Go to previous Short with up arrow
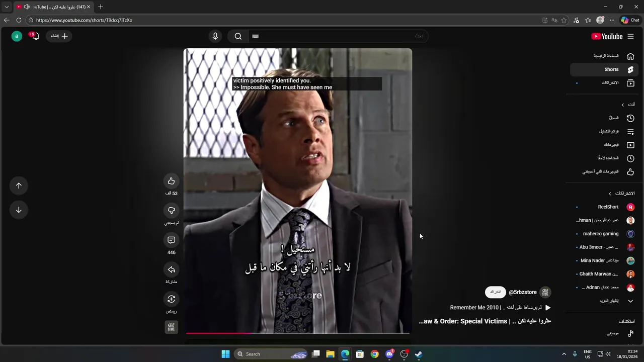The height and width of the screenshot is (362, 644). (x=19, y=186)
